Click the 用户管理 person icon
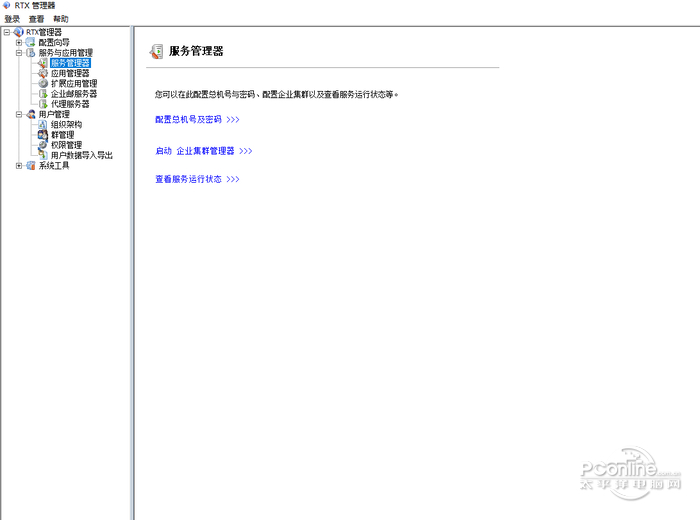 30,114
